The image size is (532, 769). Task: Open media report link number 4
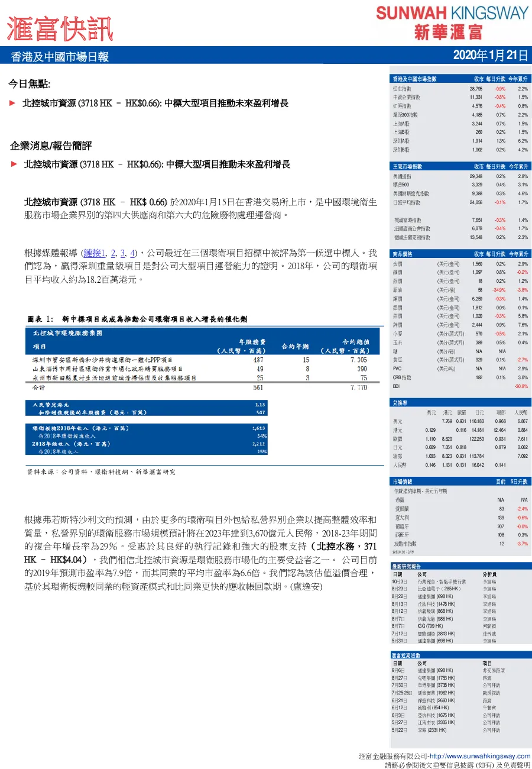[134, 252]
